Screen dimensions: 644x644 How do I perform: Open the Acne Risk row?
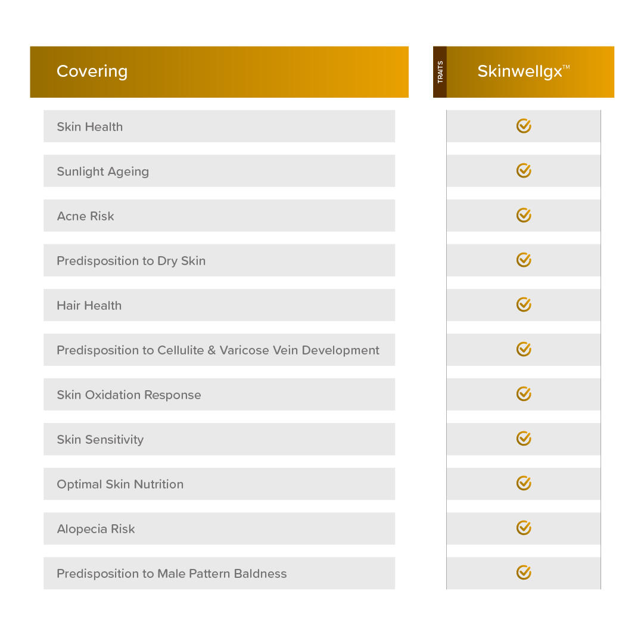[x=219, y=216]
